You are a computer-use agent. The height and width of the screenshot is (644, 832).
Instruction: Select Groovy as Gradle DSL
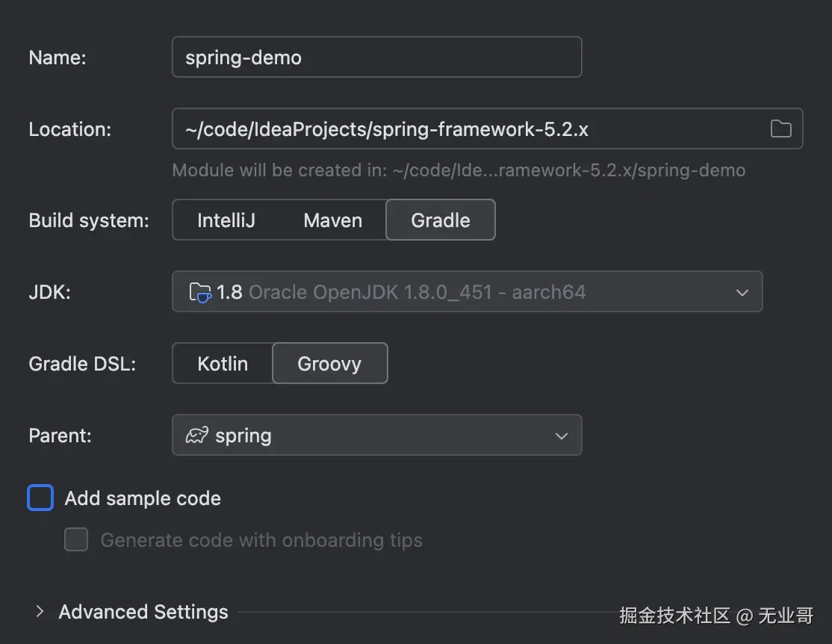329,364
